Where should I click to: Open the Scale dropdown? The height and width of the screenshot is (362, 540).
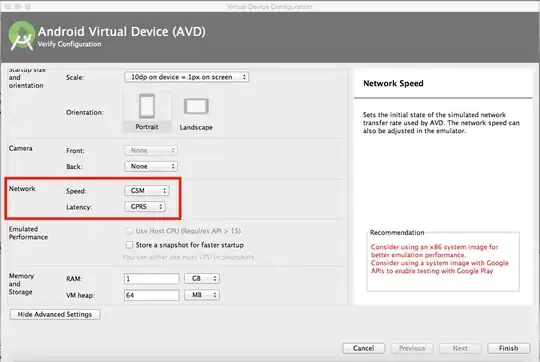[x=186, y=77]
